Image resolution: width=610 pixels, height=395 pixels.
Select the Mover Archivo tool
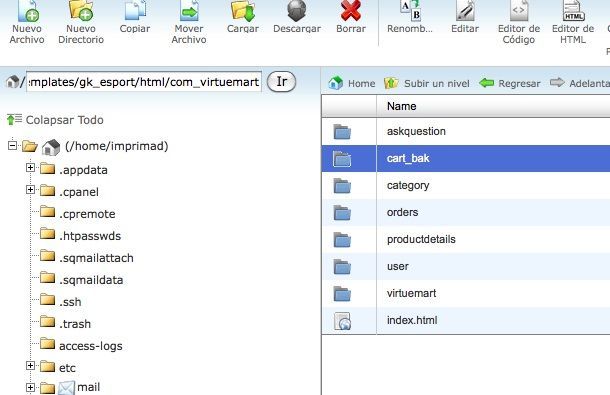point(189,22)
